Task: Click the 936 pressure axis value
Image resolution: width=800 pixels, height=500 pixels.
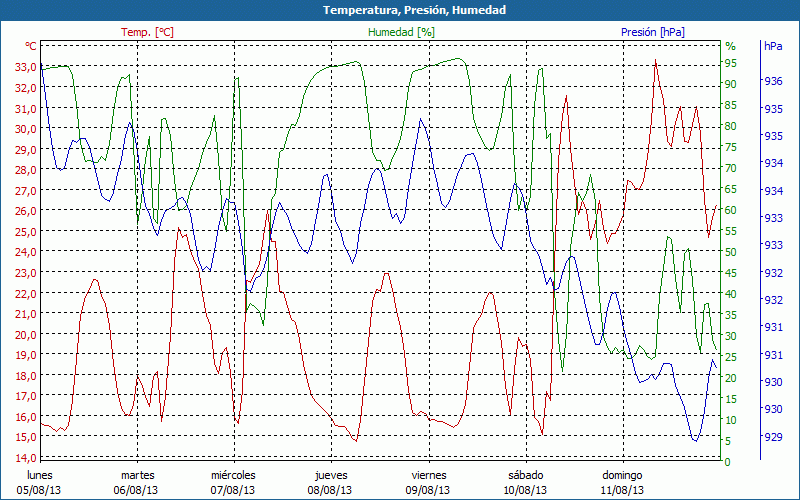Action: click(773, 81)
